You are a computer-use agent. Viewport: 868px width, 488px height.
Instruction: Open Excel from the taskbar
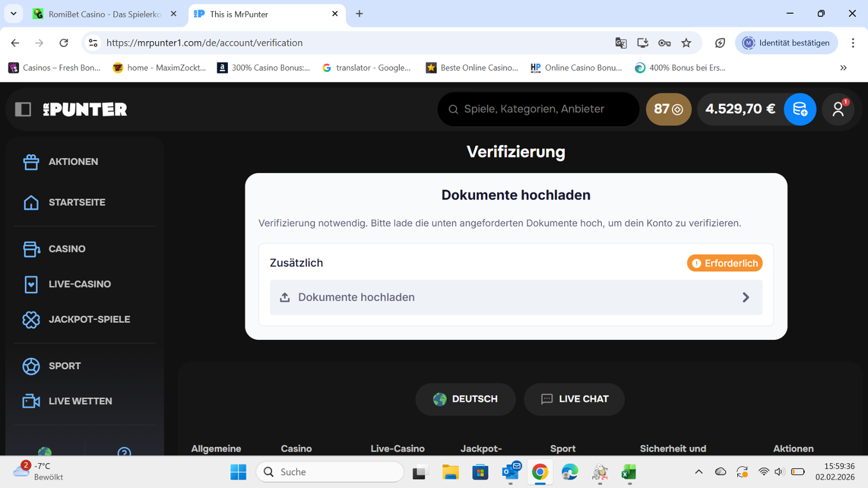tap(628, 472)
